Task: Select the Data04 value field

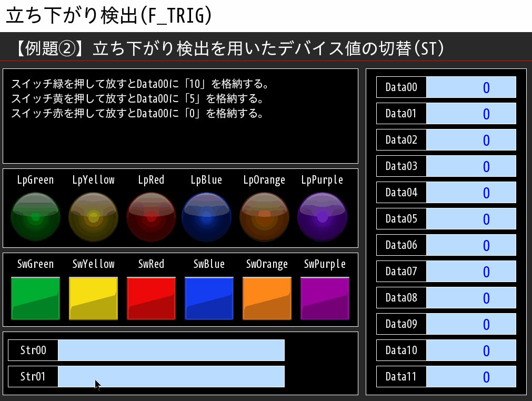Action: click(x=471, y=193)
